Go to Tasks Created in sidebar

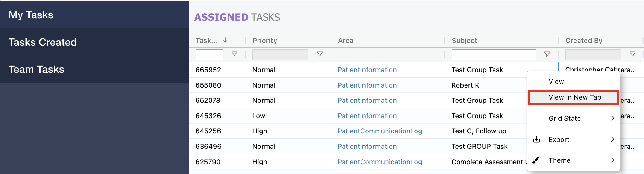click(43, 42)
